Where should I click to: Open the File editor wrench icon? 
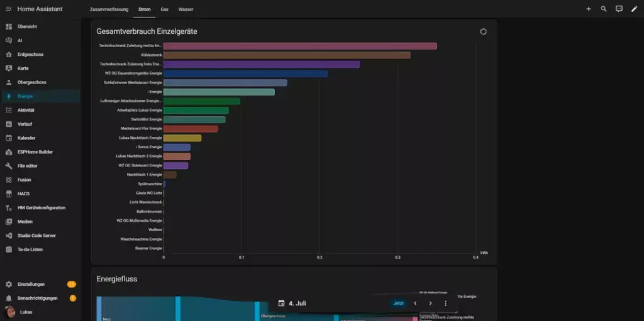pos(9,166)
